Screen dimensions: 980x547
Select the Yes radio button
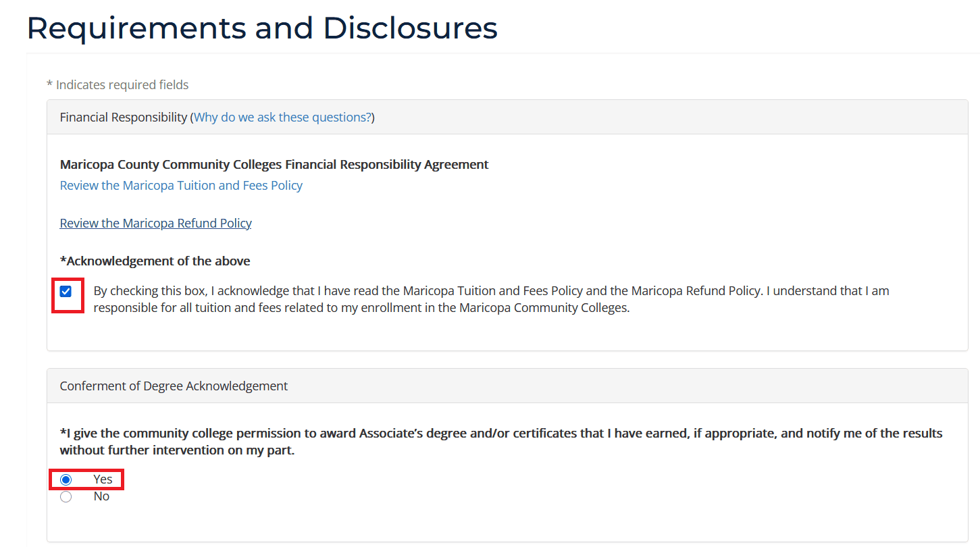tap(66, 479)
